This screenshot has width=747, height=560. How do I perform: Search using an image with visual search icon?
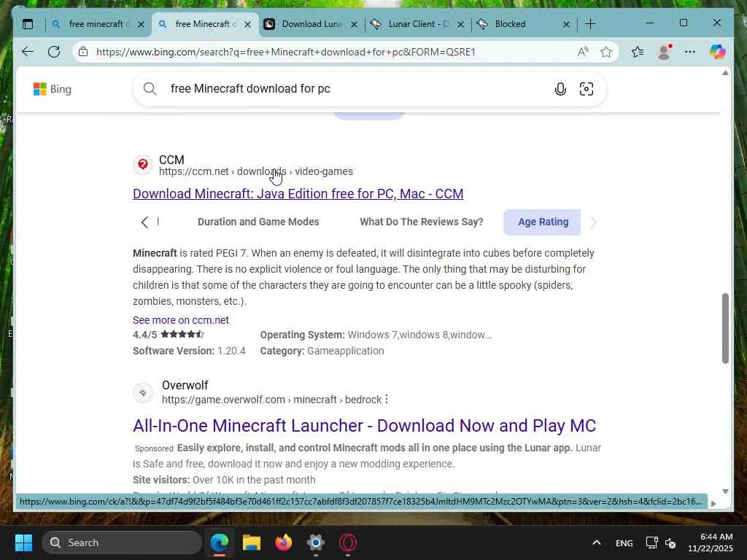586,89
